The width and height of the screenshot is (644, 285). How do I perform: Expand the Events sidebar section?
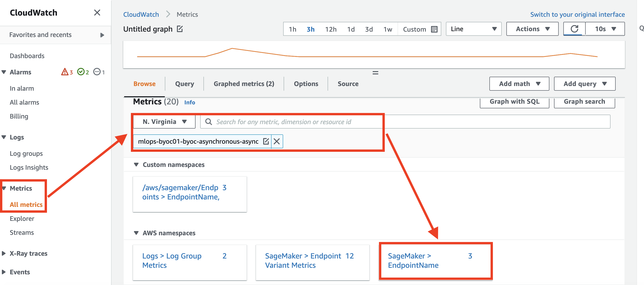point(4,272)
